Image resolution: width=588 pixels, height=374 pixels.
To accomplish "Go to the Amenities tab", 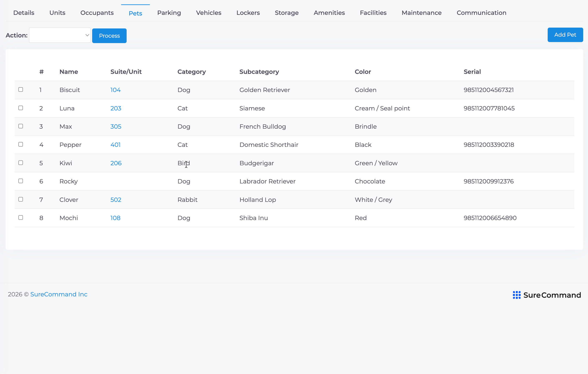I will tap(329, 13).
